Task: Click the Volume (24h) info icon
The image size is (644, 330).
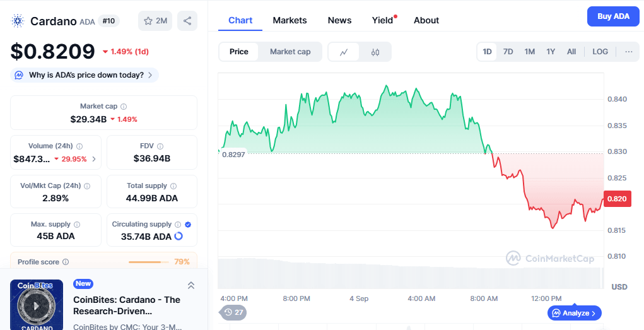Action: click(79, 146)
